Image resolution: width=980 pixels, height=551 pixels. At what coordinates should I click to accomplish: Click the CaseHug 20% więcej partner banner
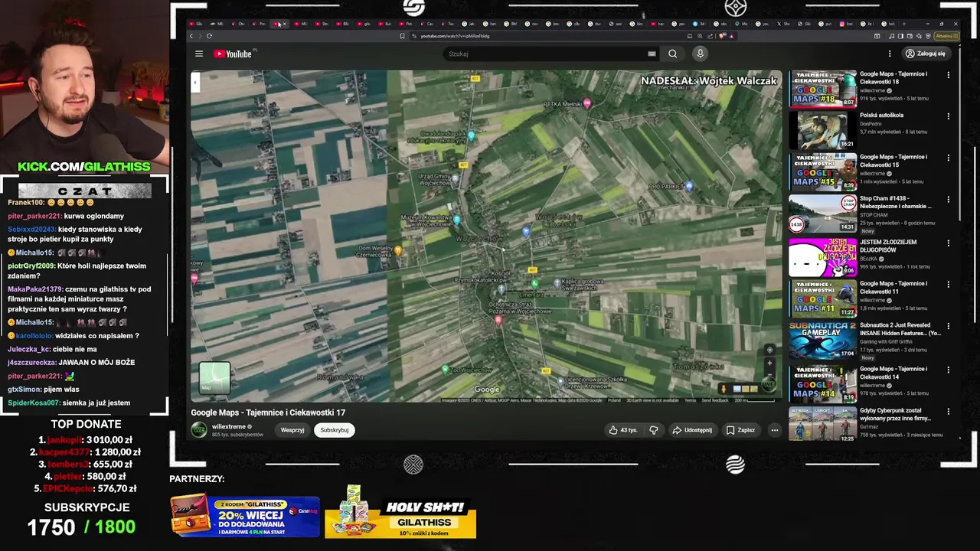point(244,517)
